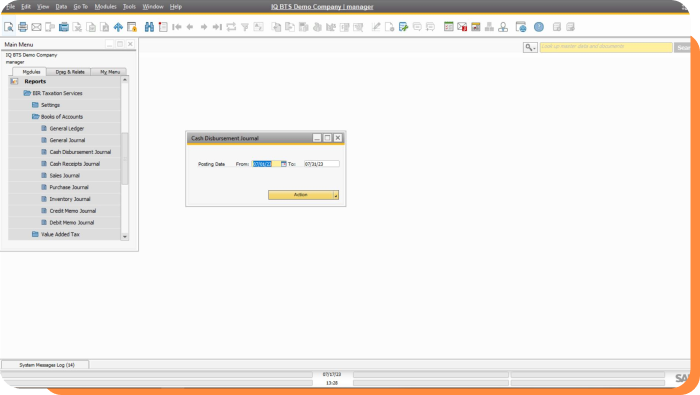
Task: Jump to the Last Data Record arrow
Action: tap(217, 27)
